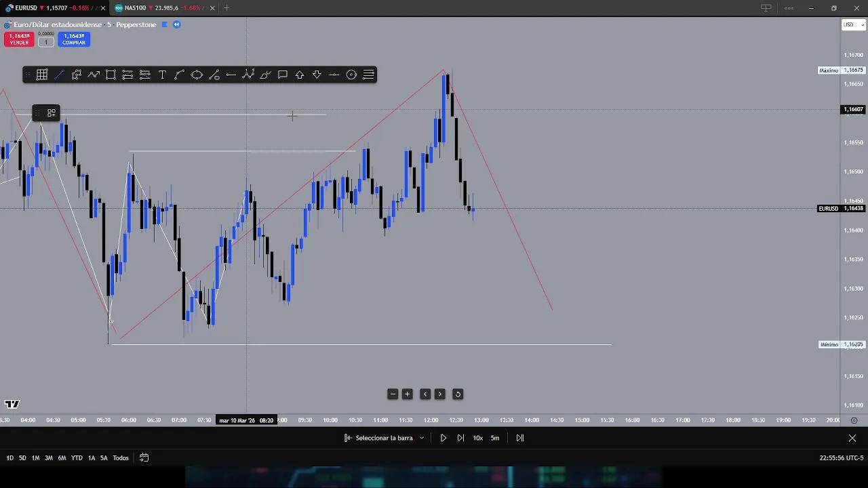This screenshot has height=488, width=868.
Task: Step forward one bar in replay
Action: click(x=460, y=438)
